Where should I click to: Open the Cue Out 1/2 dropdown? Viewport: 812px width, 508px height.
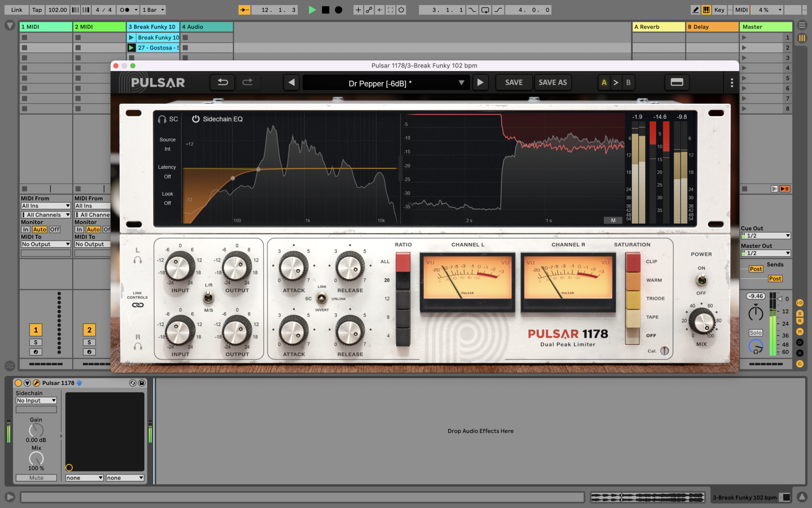point(766,236)
